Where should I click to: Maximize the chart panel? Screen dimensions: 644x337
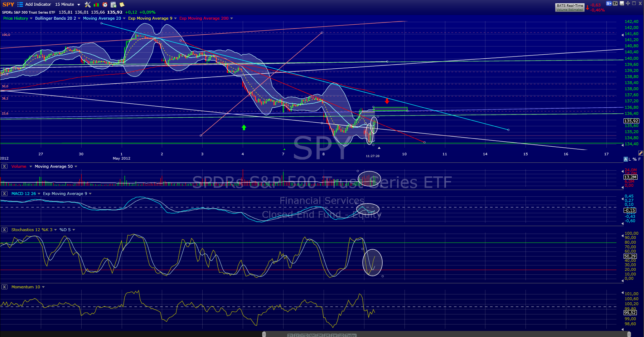pos(634,3)
